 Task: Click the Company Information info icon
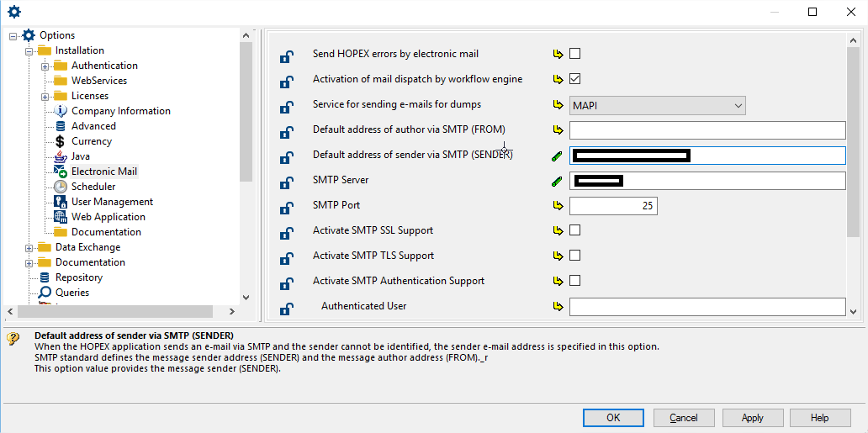click(x=60, y=111)
